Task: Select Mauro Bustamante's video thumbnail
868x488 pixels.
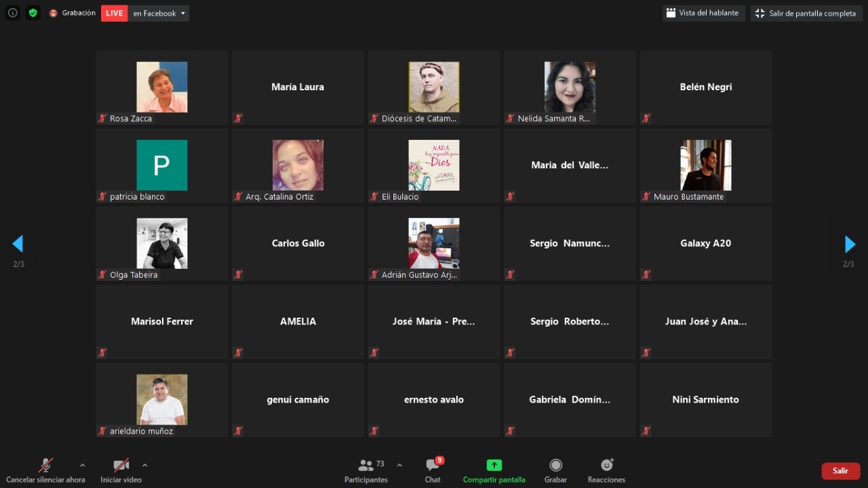Action: (705, 165)
